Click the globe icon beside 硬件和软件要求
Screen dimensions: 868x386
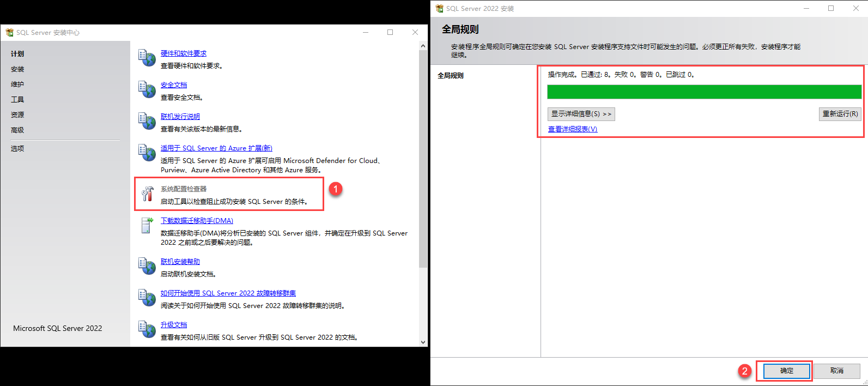tap(147, 58)
